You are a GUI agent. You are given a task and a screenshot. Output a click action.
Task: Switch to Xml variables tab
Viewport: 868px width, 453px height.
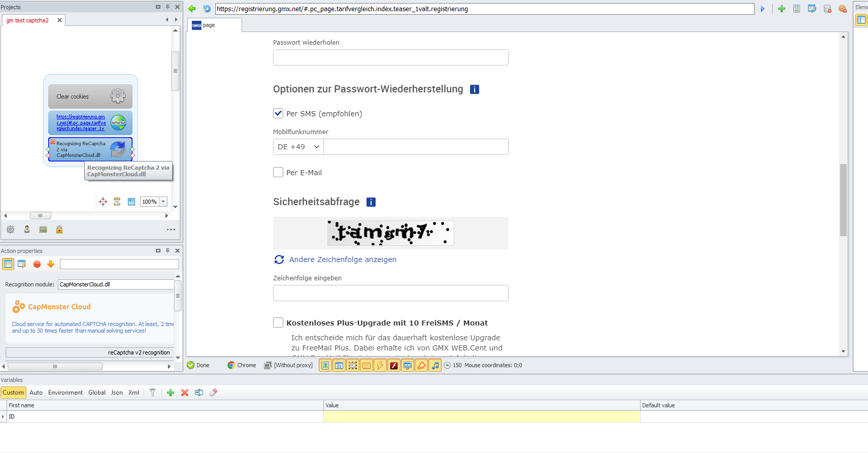click(133, 393)
